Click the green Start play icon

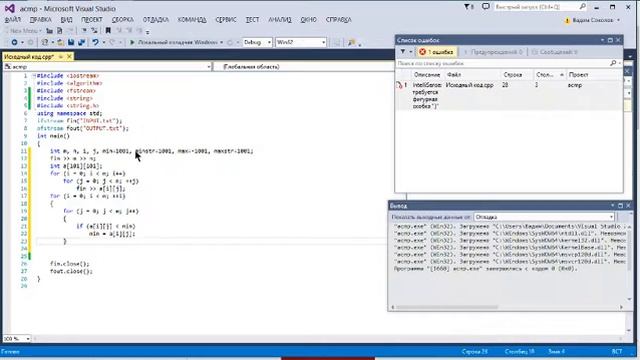(132, 42)
